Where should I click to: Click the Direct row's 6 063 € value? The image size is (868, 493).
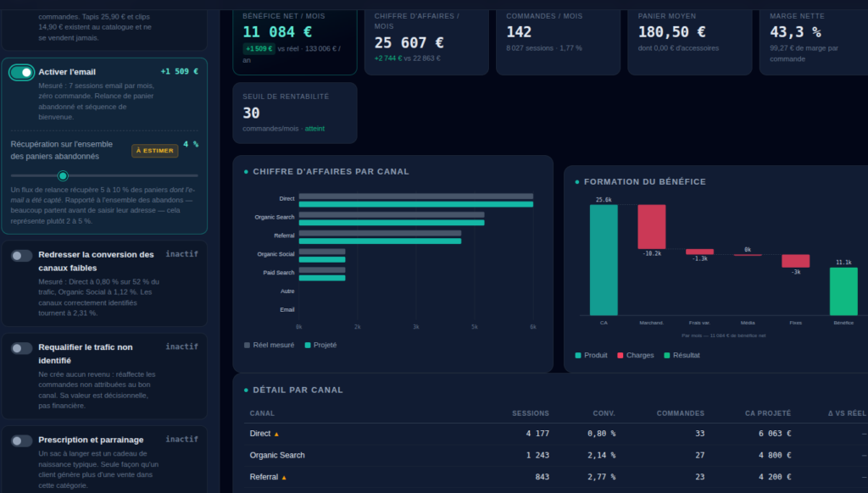click(775, 434)
